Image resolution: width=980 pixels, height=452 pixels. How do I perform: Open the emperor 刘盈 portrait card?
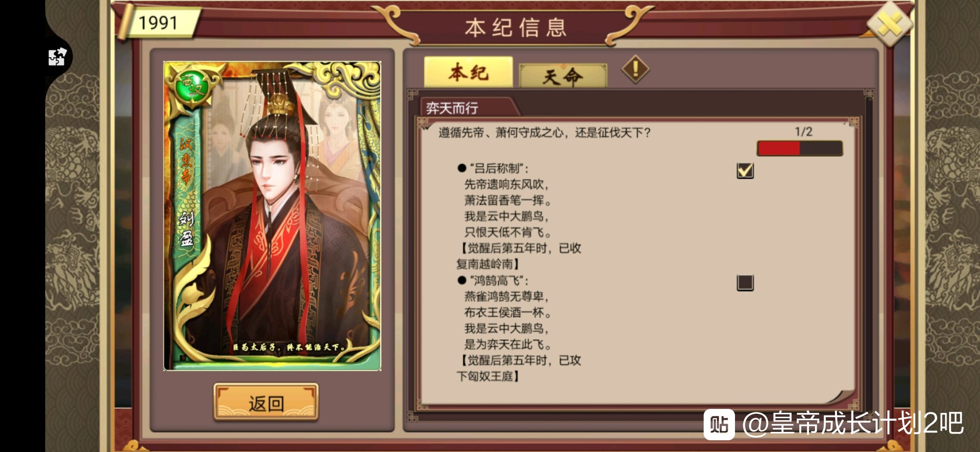coord(272,215)
